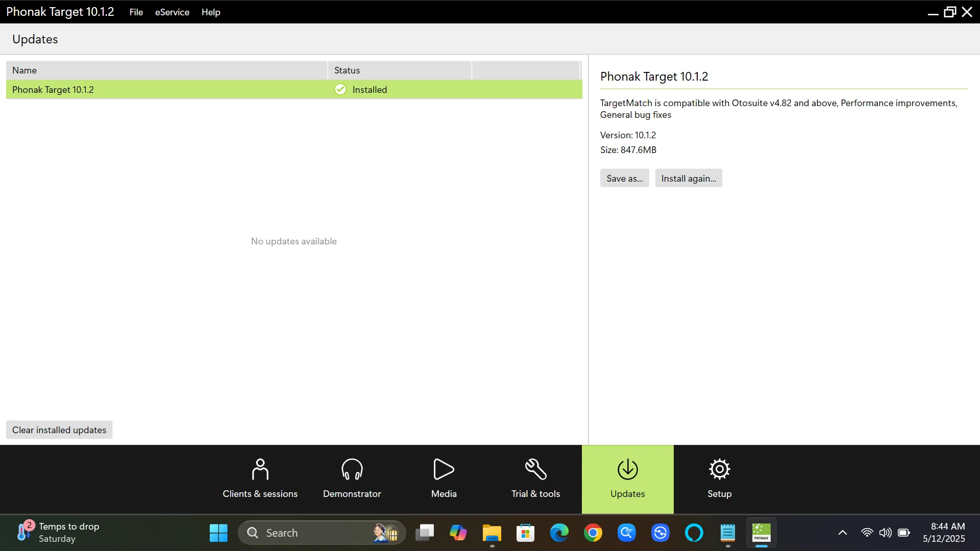The width and height of the screenshot is (980, 551).
Task: Click the Size: 847.6MB text
Action: (628, 149)
